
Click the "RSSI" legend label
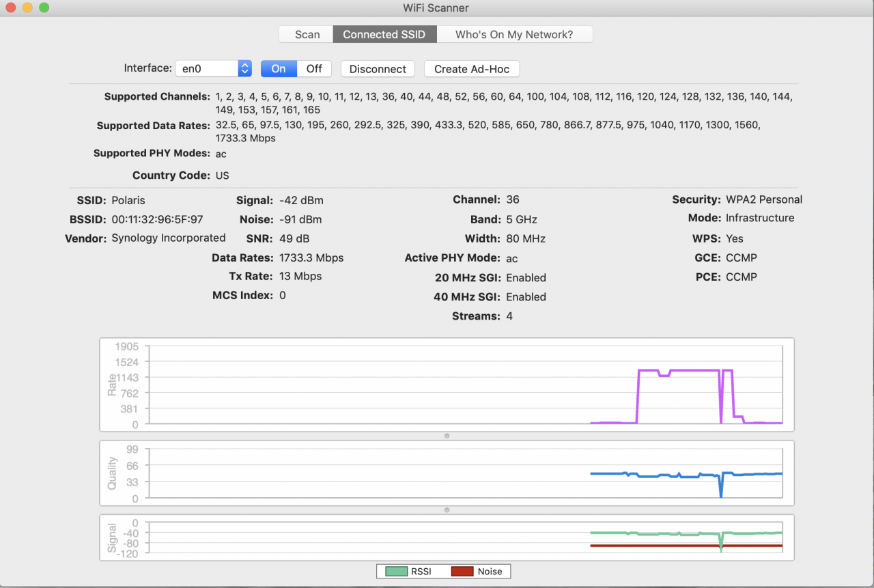(421, 571)
